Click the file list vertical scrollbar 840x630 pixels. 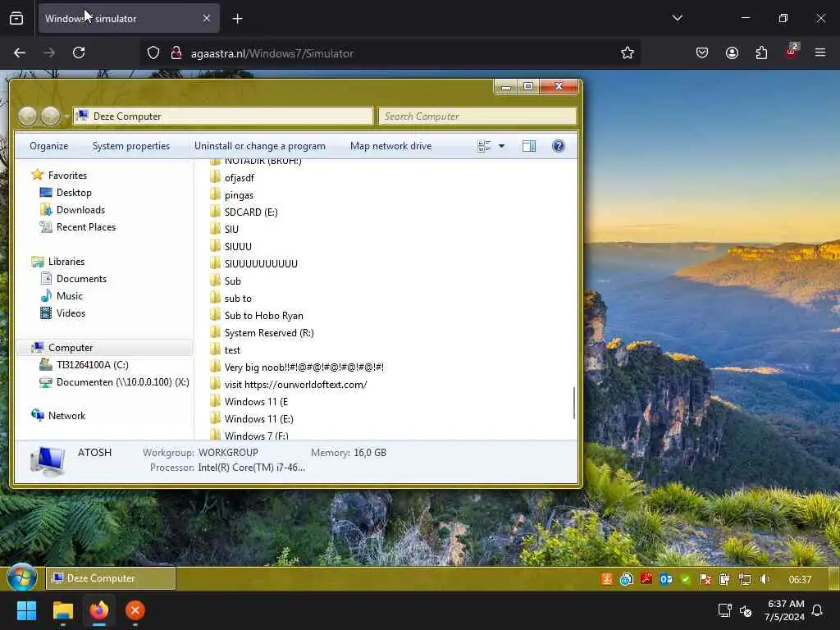click(x=573, y=403)
